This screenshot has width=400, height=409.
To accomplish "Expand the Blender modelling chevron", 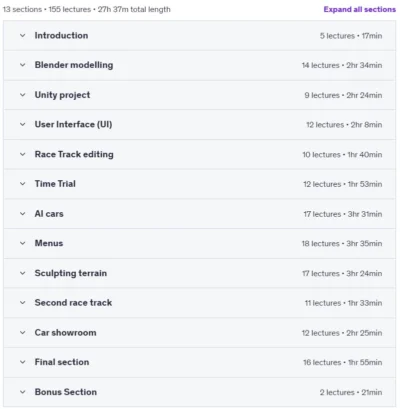I will point(22,65).
